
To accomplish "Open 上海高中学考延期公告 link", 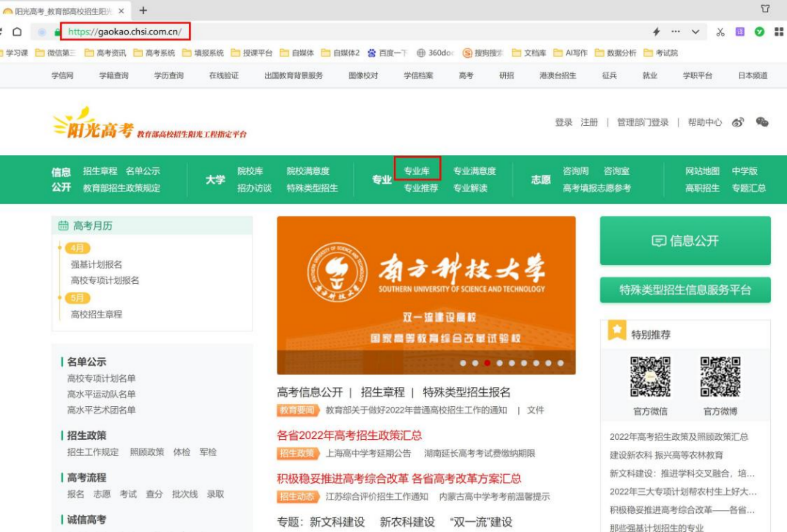I will tap(368, 453).
